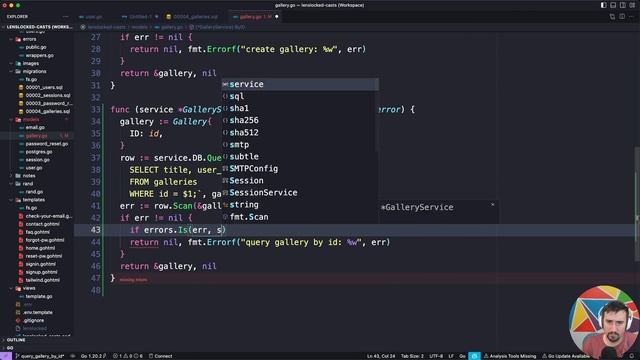The height and width of the screenshot is (360, 640).
Task: Open session.go file
Action: tap(38, 160)
